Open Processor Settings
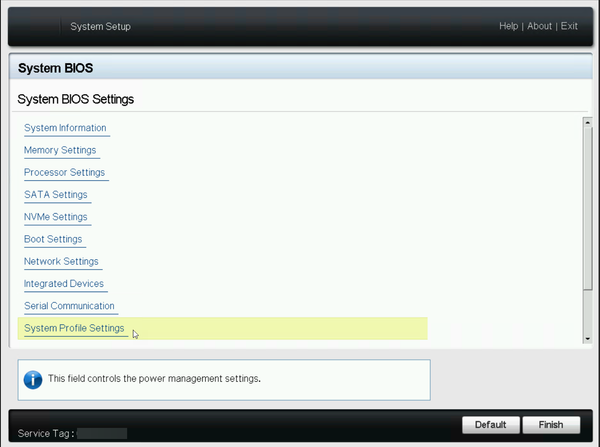600x447 pixels. click(x=64, y=172)
